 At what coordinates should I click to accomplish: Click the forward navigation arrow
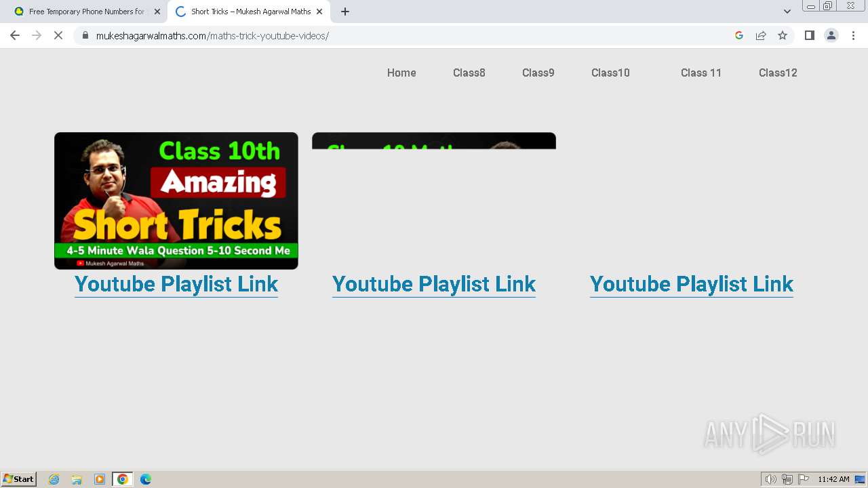point(37,35)
